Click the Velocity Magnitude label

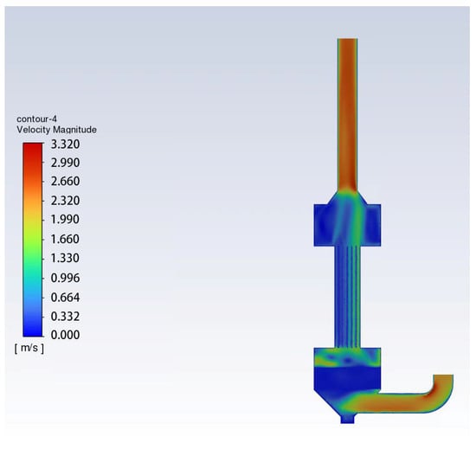click(56, 130)
